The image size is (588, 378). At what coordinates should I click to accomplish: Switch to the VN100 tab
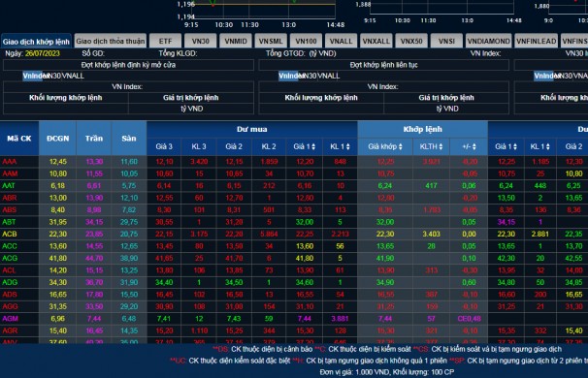click(306, 42)
